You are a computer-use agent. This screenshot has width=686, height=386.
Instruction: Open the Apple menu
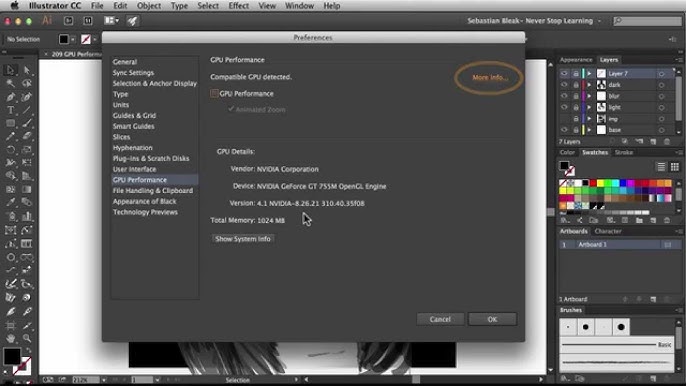coord(14,6)
